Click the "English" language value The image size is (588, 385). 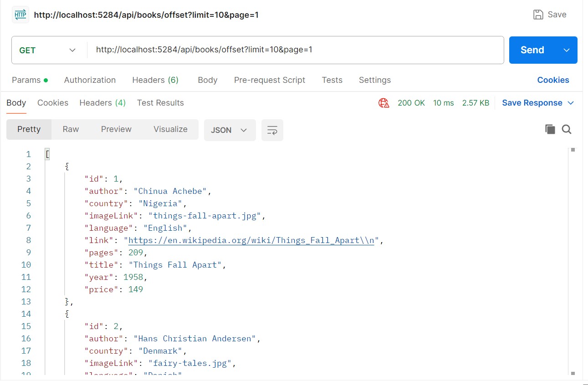(x=165, y=228)
